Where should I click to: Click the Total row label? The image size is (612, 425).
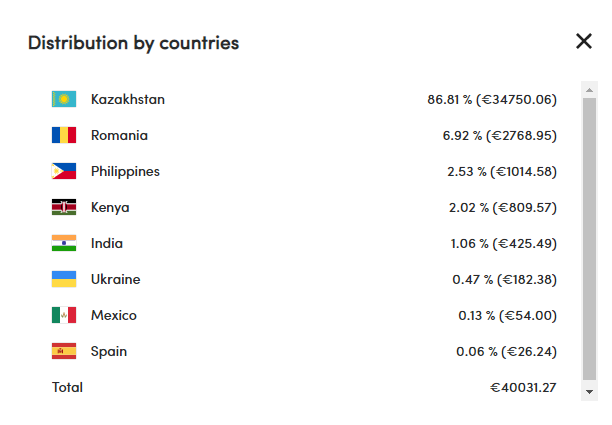67,388
